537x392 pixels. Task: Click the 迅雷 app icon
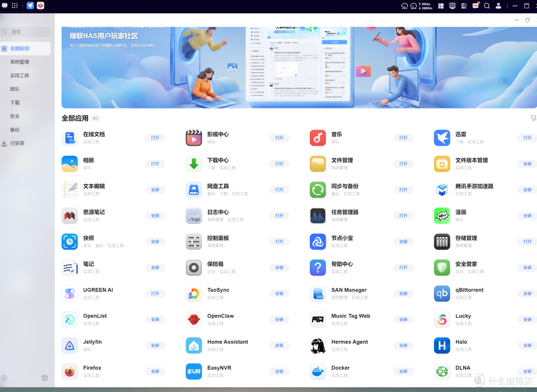[x=442, y=138]
